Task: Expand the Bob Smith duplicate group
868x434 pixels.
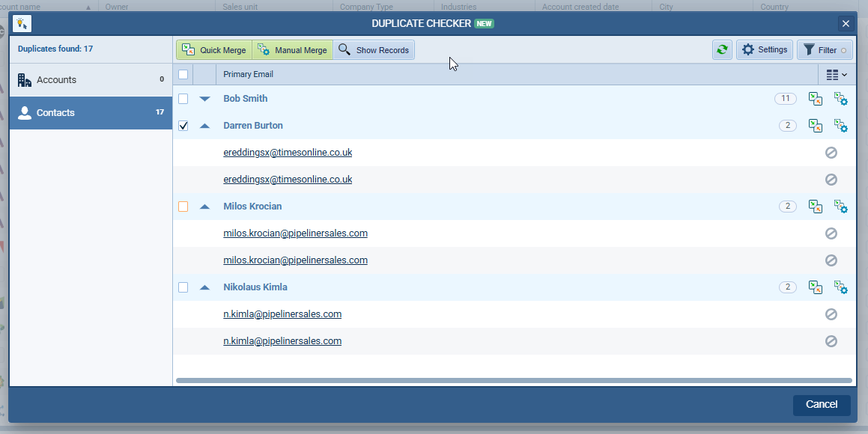Action: [x=204, y=98]
